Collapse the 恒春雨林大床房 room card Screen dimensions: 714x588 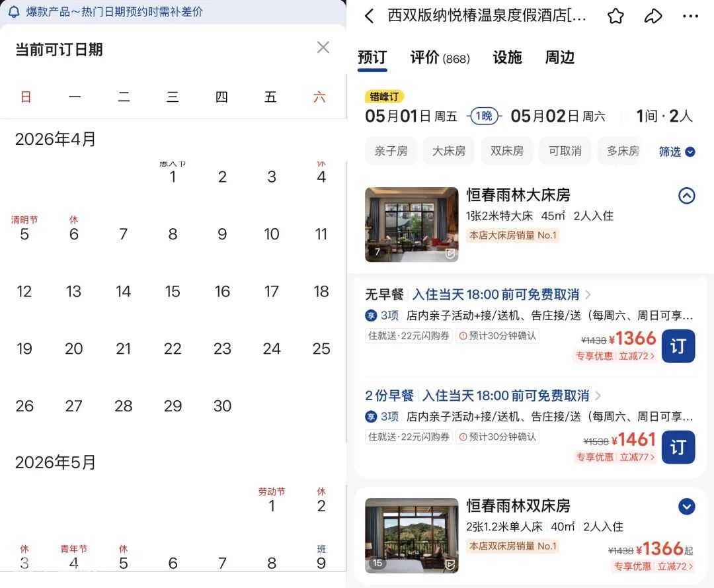[687, 196]
